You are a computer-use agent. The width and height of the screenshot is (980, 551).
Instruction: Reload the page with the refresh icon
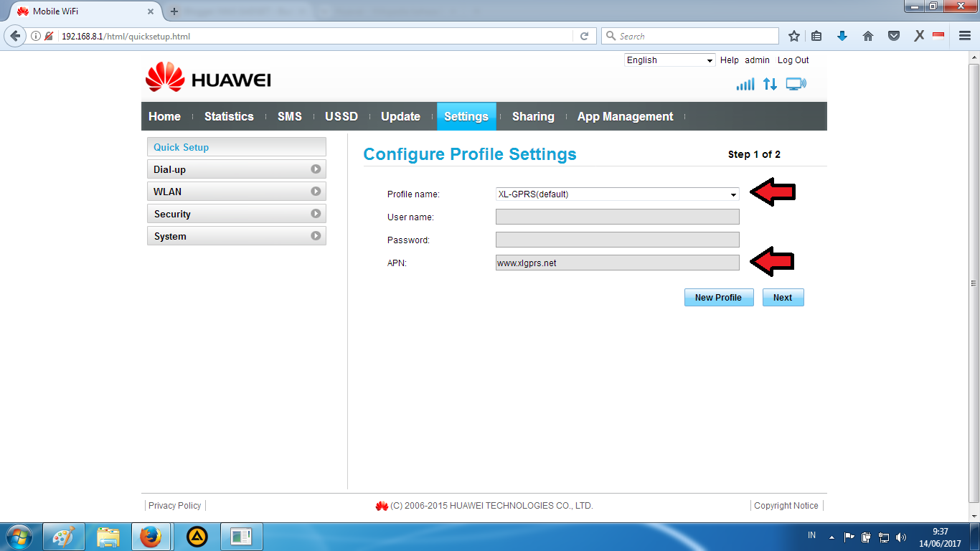pyautogui.click(x=585, y=36)
